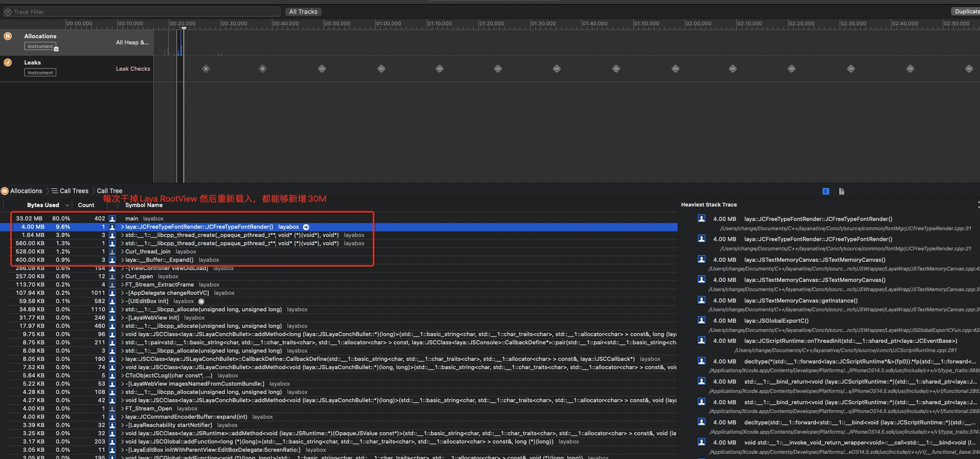Expand the -[LayaWebView init] row
This screenshot has height=459, width=980.
pos(122,318)
